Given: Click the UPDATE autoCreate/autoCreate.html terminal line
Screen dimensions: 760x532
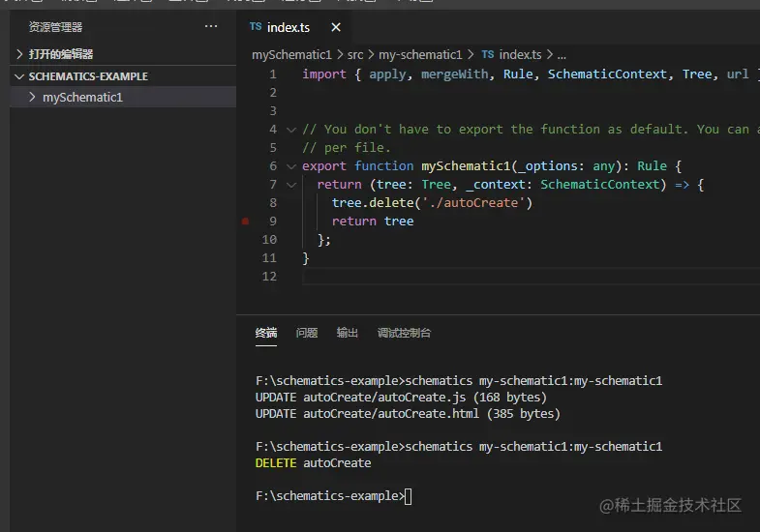Looking at the screenshot, I should [408, 413].
